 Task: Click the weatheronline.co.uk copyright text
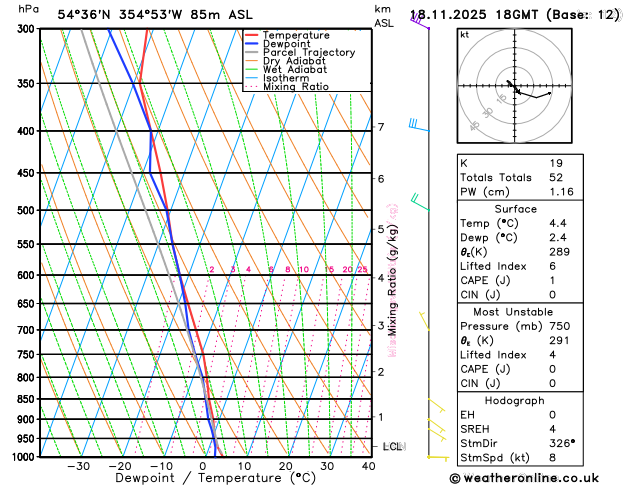tap(524, 478)
